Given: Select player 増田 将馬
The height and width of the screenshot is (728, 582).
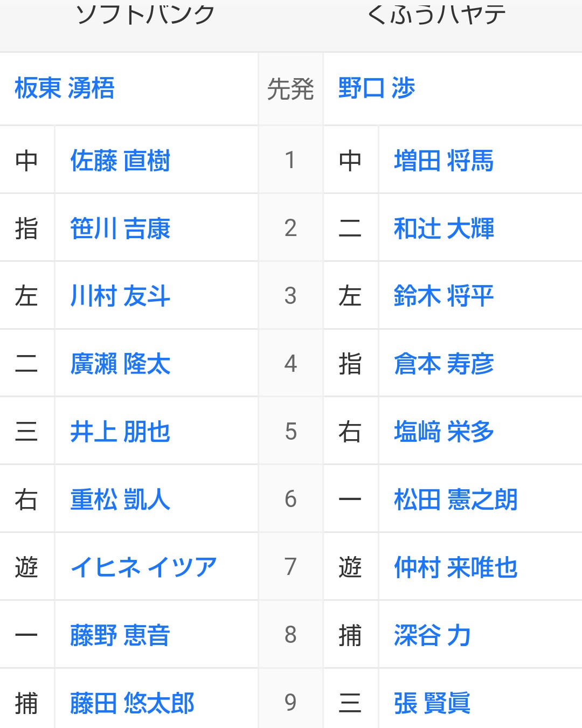Looking at the screenshot, I should click(444, 161).
